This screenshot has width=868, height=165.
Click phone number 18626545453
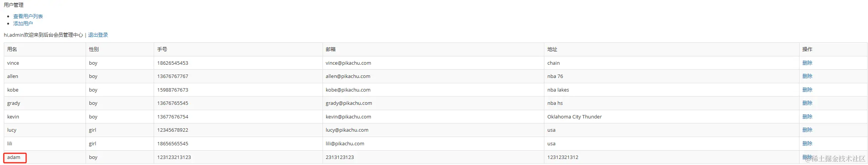pyautogui.click(x=173, y=63)
